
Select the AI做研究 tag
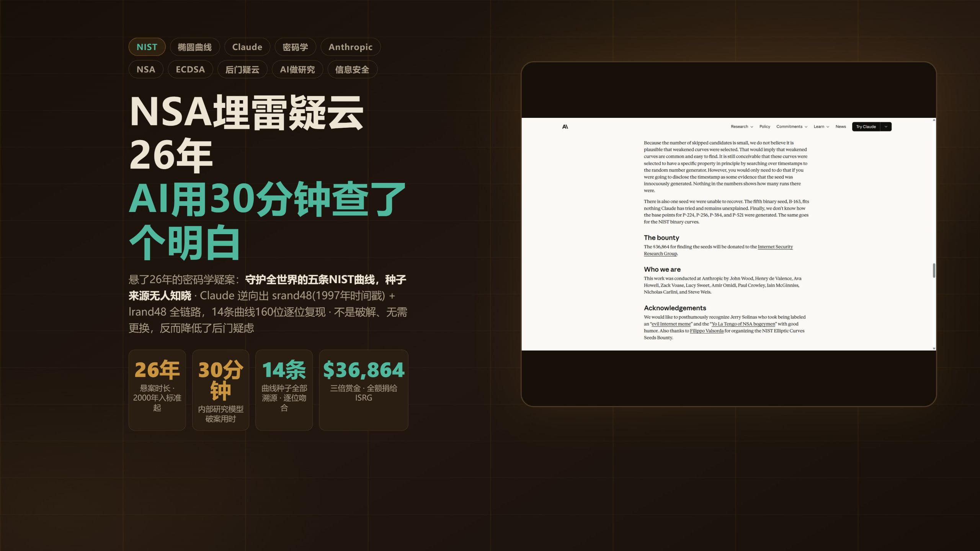[x=297, y=69]
